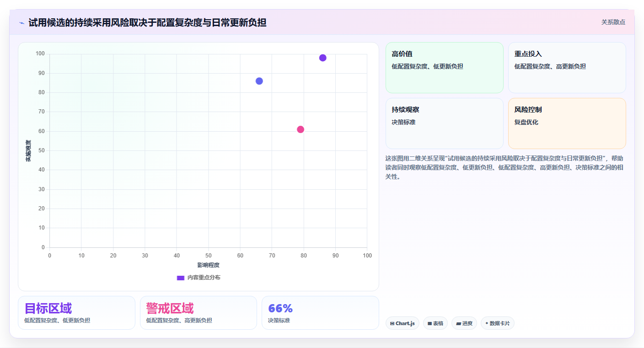Select the purple scatter point at top
The height and width of the screenshot is (348, 644).
tap(323, 58)
